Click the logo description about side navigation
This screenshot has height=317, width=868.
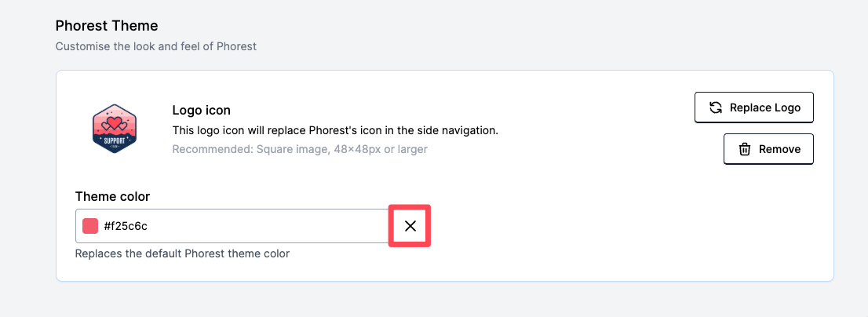click(x=335, y=130)
